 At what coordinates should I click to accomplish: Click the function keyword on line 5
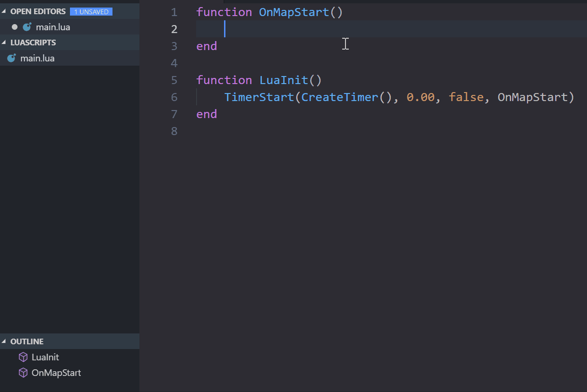pyautogui.click(x=224, y=80)
